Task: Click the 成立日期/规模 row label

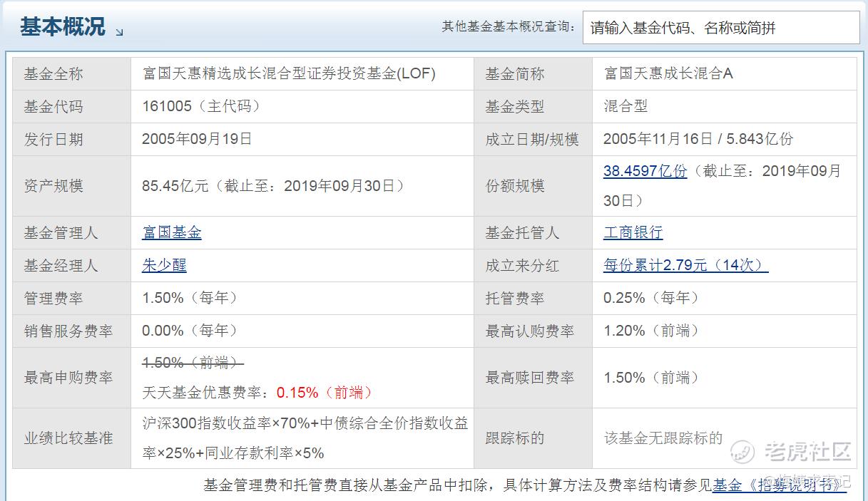Action: pyautogui.click(x=532, y=139)
